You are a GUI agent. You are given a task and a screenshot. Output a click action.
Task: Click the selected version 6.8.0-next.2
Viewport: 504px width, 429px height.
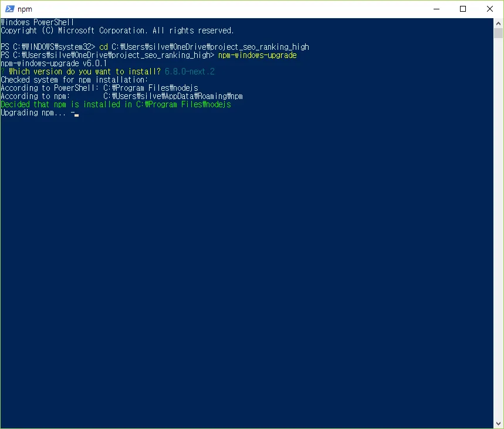click(x=190, y=71)
